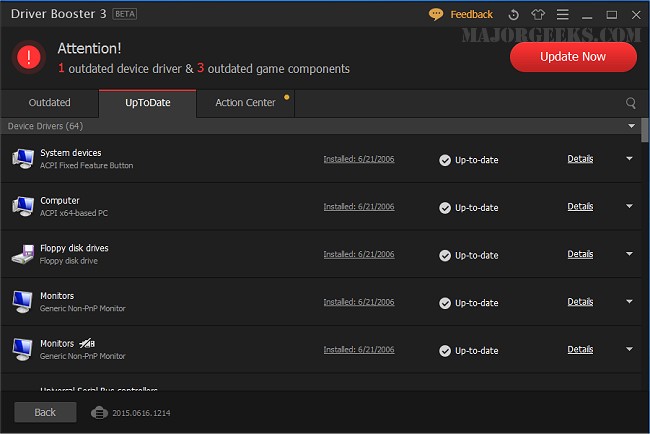The height and width of the screenshot is (434, 650).
Task: Click Up-to-date checkmark for System devices
Action: pos(445,160)
